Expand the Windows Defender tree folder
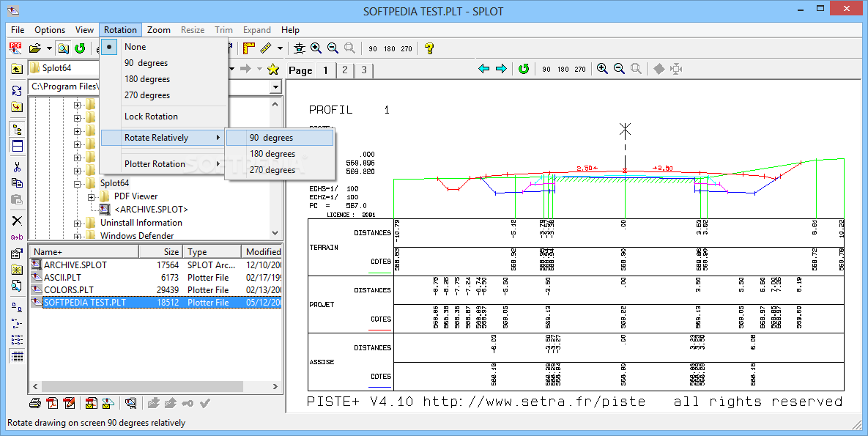The width and height of the screenshot is (868, 436). (x=77, y=236)
